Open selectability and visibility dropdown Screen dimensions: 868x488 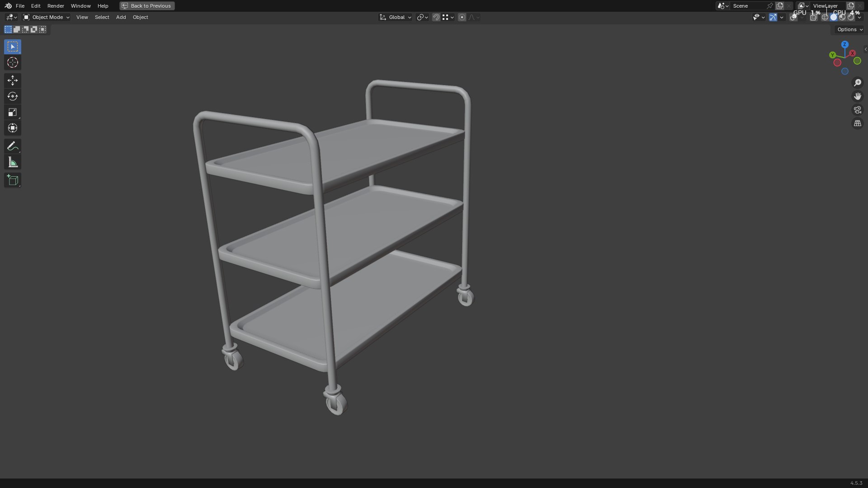pyautogui.click(x=758, y=17)
